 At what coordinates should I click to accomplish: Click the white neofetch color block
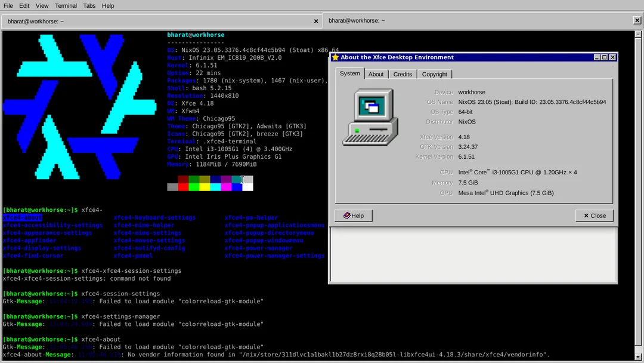click(247, 187)
